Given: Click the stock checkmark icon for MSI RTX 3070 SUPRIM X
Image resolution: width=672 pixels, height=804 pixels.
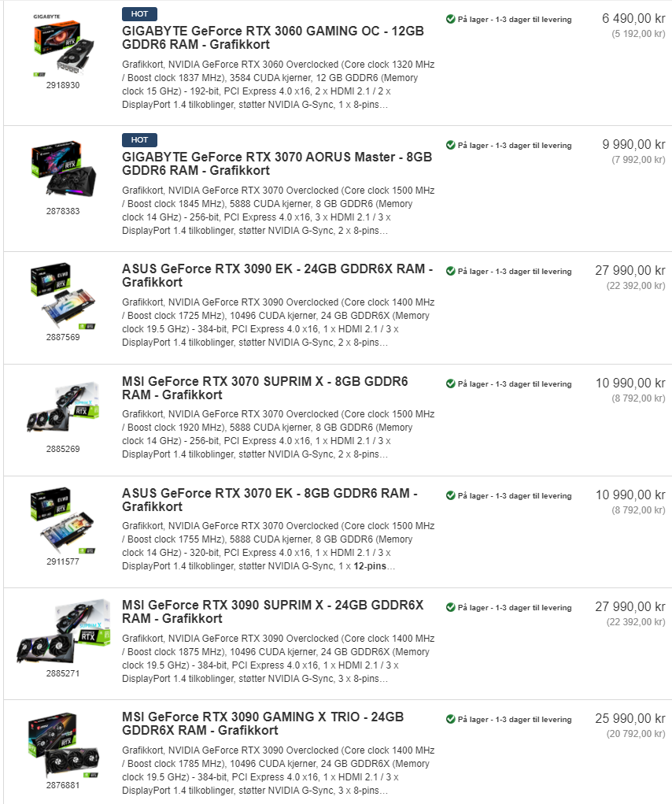Looking at the screenshot, I should point(450,383).
